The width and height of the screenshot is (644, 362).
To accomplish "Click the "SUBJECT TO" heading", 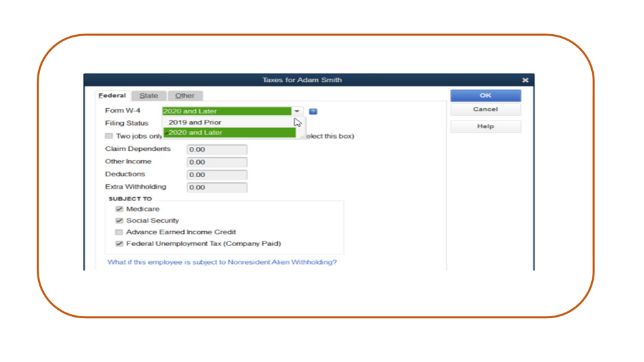I will pyautogui.click(x=130, y=198).
